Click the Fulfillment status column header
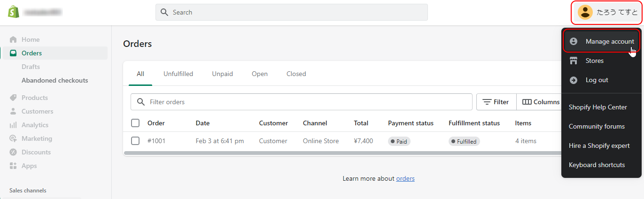This screenshot has height=199, width=644. tap(474, 123)
